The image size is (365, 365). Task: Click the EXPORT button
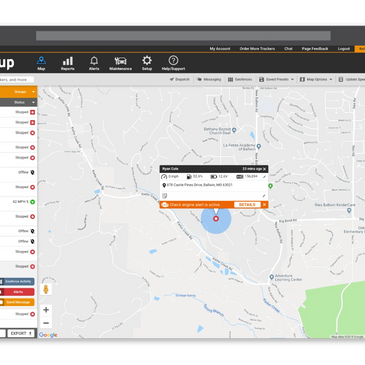tap(21, 333)
